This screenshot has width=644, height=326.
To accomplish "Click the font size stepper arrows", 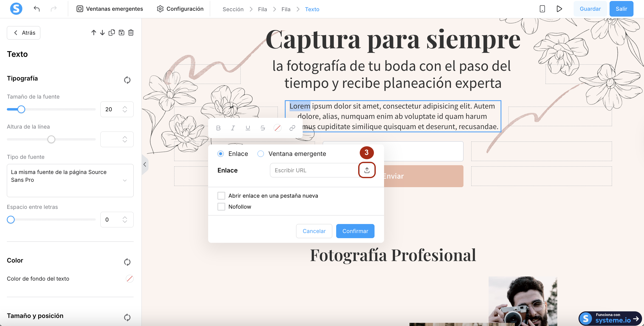I will point(125,109).
